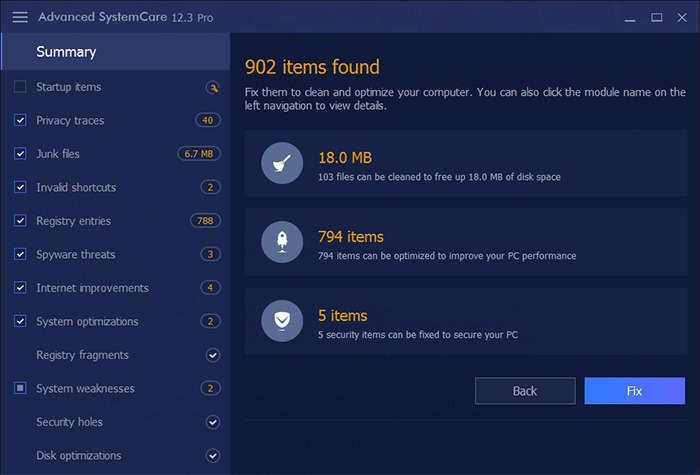Select the Summary tab

tap(116, 51)
